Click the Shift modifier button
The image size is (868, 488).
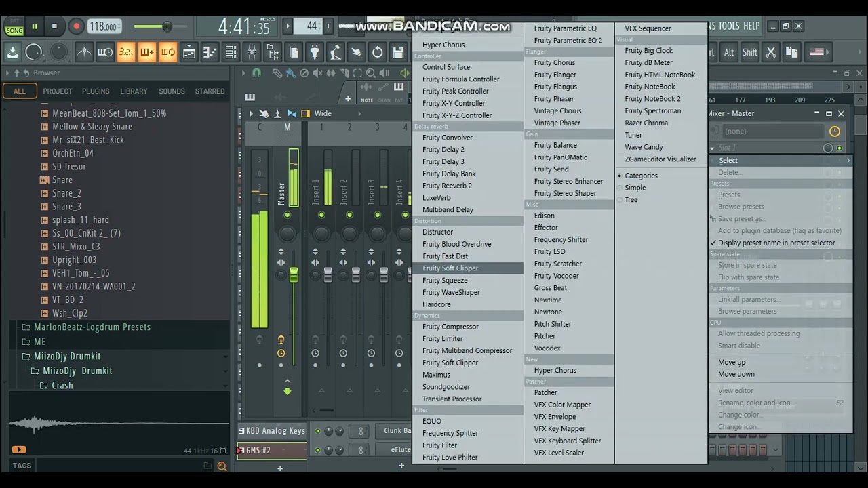pos(749,52)
